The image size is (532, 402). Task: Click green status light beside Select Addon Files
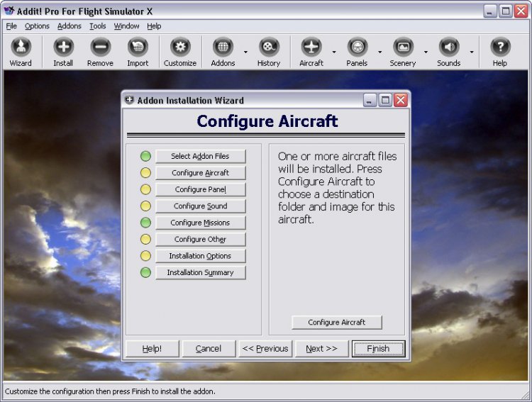(145, 156)
